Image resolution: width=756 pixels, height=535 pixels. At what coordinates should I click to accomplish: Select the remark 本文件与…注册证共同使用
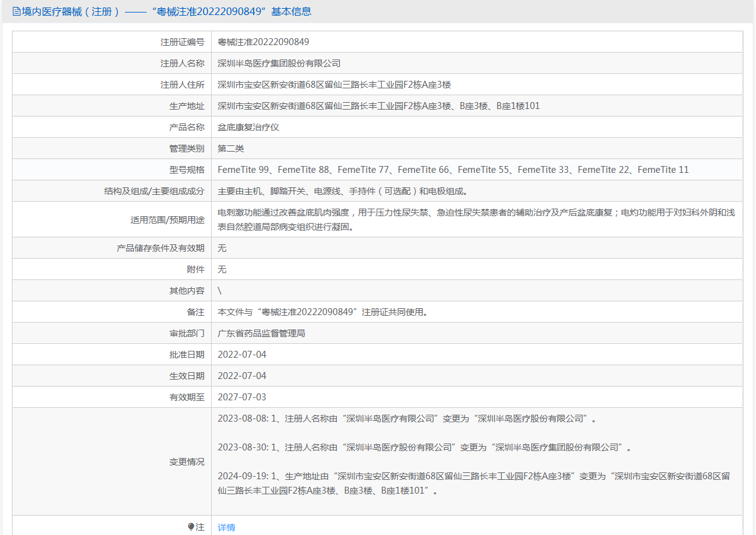point(323,312)
